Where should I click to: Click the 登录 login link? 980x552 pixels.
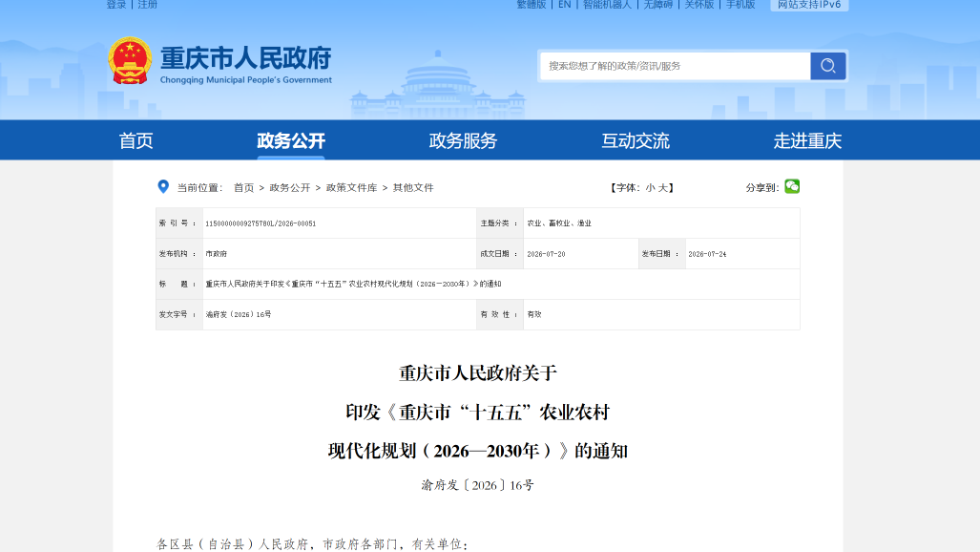click(x=116, y=5)
